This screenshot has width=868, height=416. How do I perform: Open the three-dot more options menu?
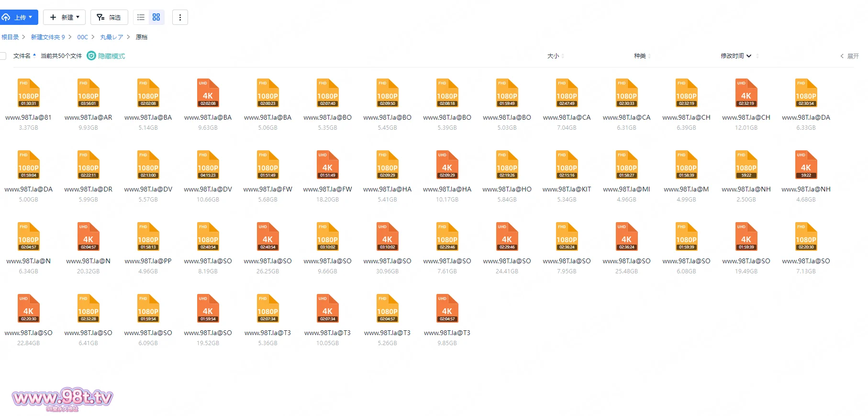coord(180,17)
